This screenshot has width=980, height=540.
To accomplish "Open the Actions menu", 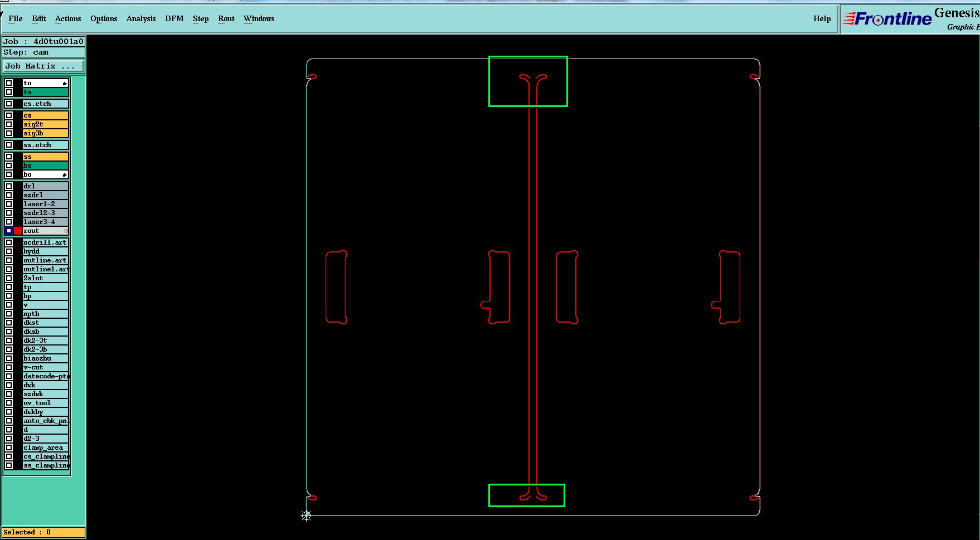I will [68, 18].
